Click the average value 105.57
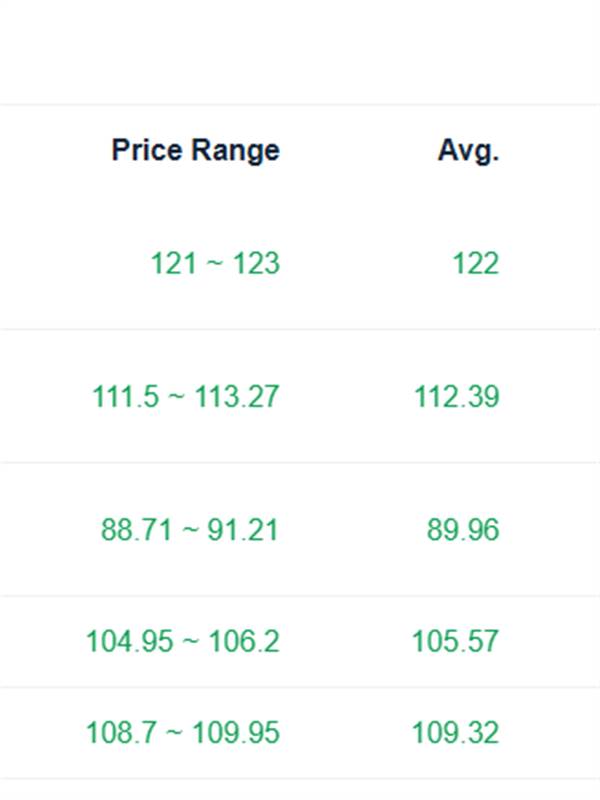The image size is (600, 800). pyautogui.click(x=455, y=641)
